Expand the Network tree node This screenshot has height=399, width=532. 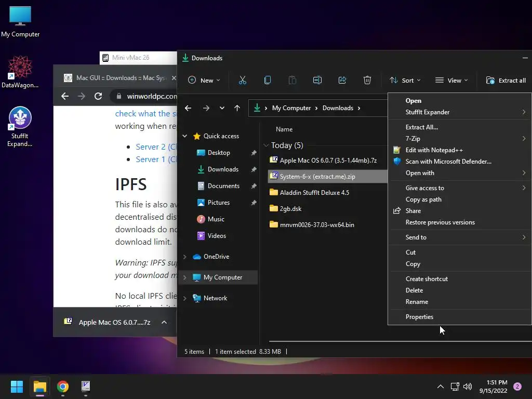point(184,298)
